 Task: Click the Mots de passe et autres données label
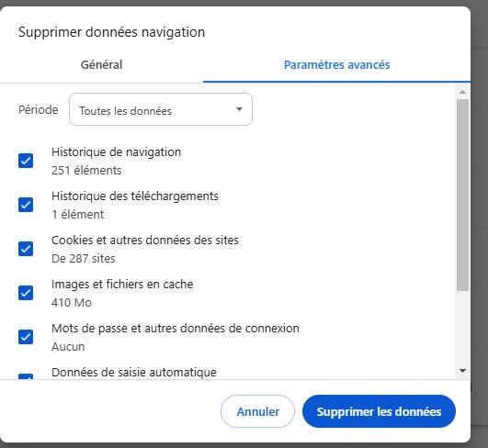point(176,329)
